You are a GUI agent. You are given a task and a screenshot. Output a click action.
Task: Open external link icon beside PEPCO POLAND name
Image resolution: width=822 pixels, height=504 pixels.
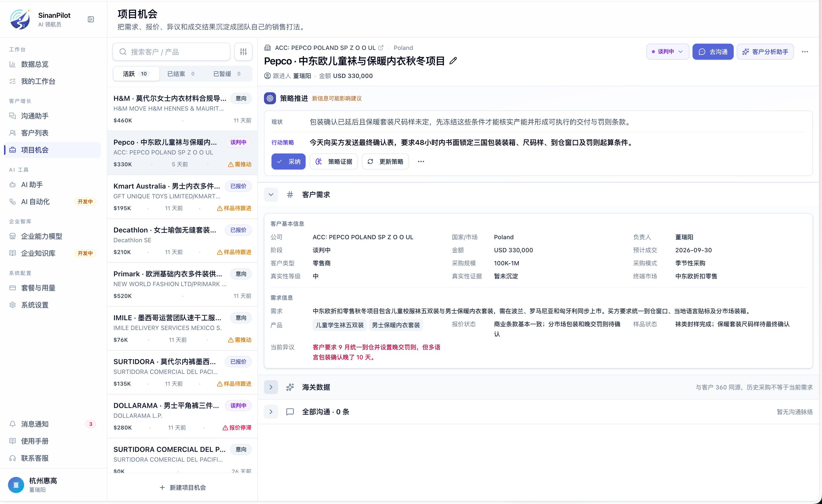coord(381,48)
